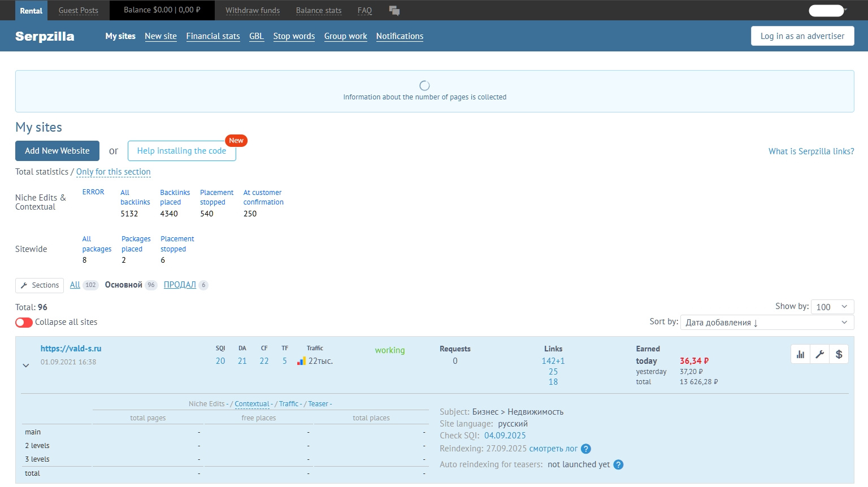Click the Add New Website button
Image resolution: width=868 pixels, height=487 pixels.
pos(57,151)
